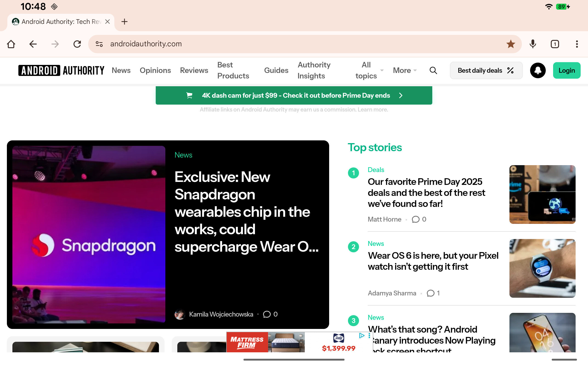This screenshot has height=367, width=588.
Task: Open the 4K dash cam deal banner arrow
Action: coord(401,95)
